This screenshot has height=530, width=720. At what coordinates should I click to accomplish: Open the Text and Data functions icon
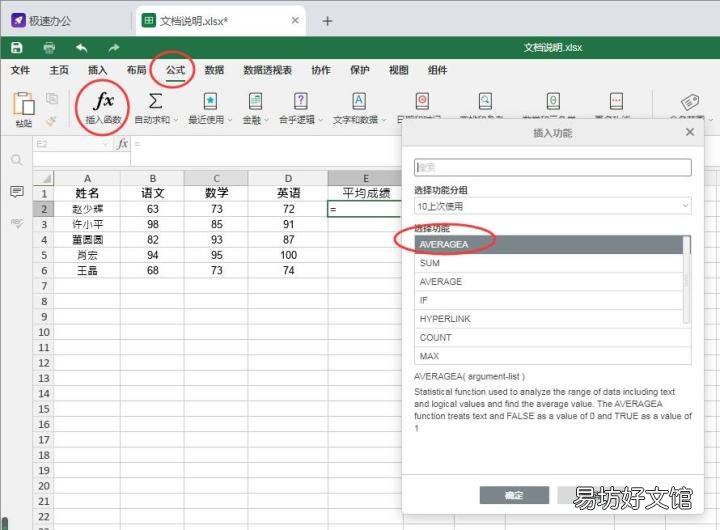pyautogui.click(x=359, y=101)
